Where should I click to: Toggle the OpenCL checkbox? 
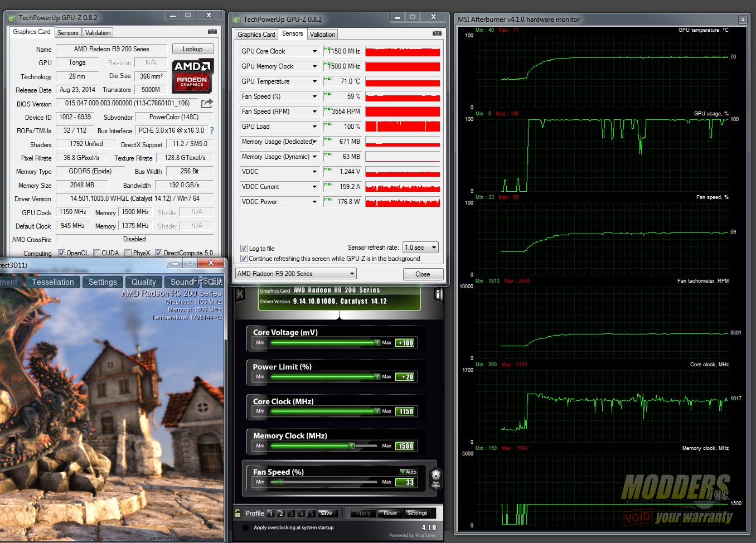pos(61,253)
